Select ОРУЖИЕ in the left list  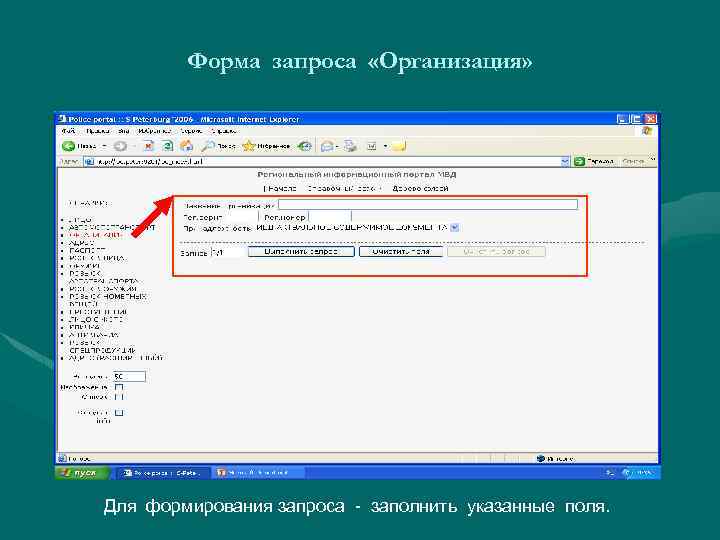84,266
